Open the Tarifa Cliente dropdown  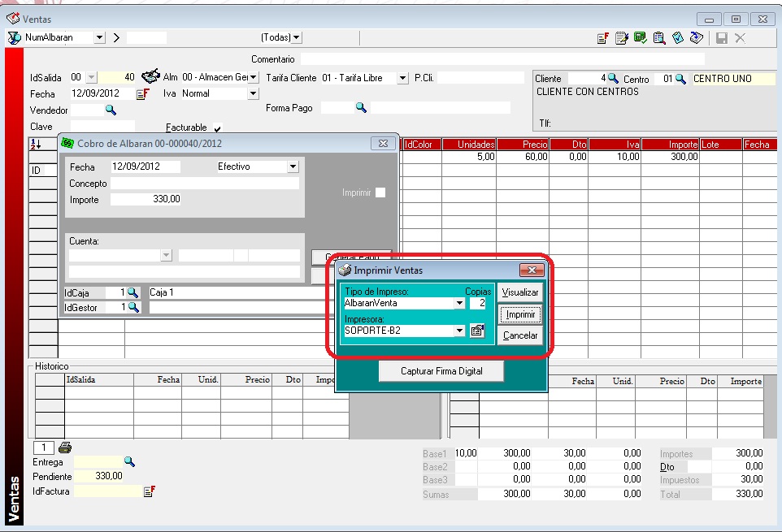(402, 78)
